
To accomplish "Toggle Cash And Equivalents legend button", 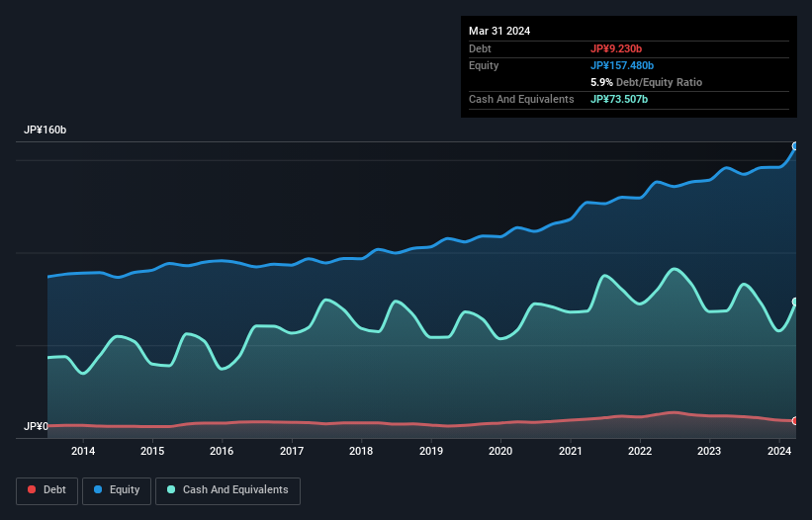I will [227, 490].
